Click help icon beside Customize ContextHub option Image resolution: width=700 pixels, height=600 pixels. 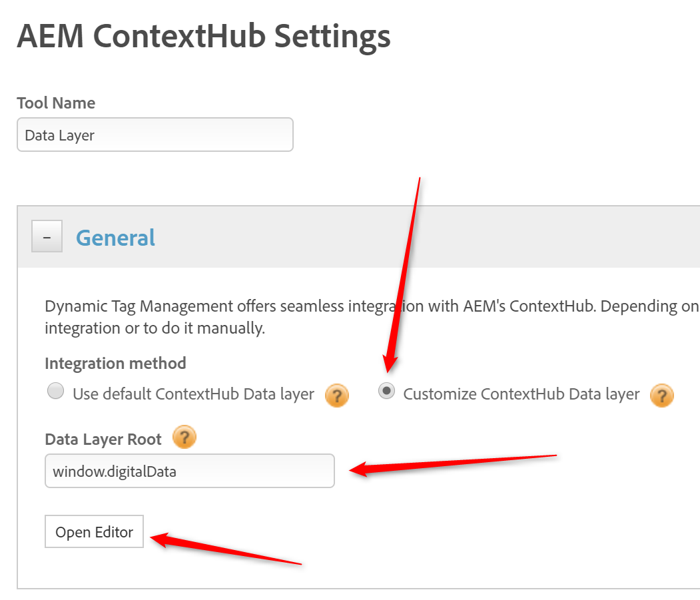(662, 396)
